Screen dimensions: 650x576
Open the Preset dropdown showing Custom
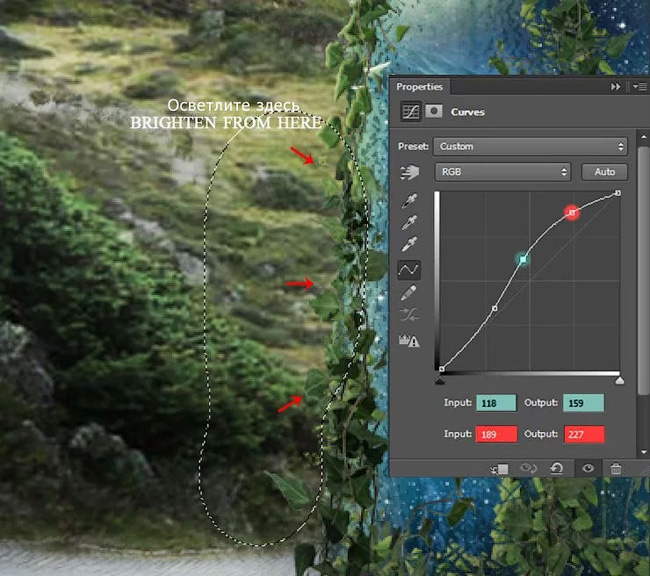pos(530,146)
